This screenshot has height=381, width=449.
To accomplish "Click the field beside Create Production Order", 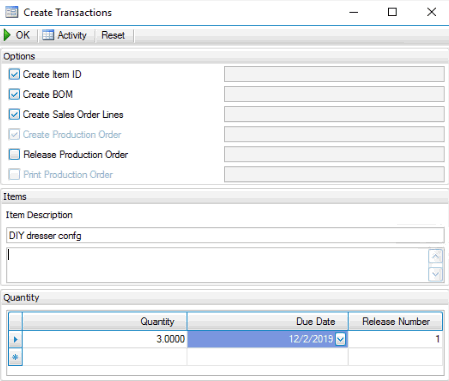I will (x=334, y=134).
